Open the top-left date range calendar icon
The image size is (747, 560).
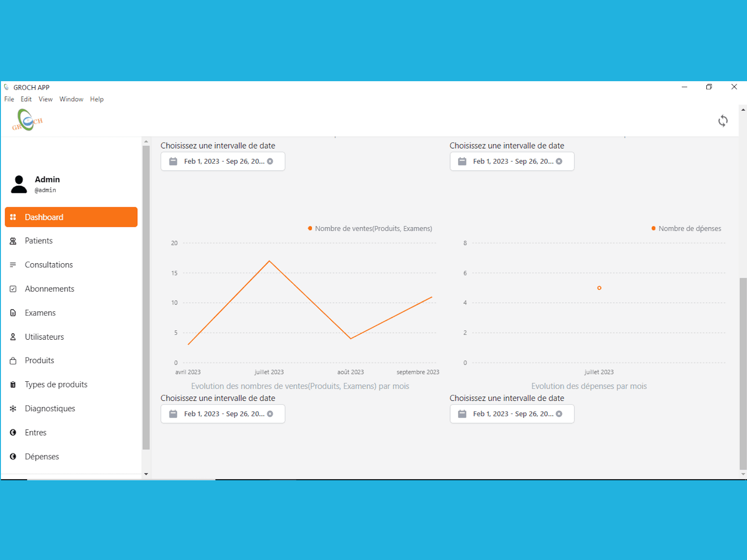[x=173, y=161]
